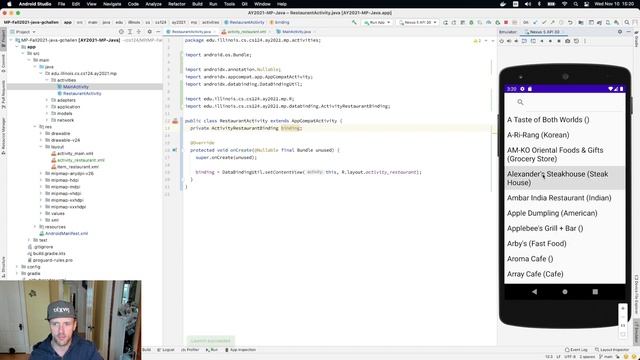This screenshot has width=640, height=360.
Task: Expand the models package node
Action: pyautogui.click(x=47, y=113)
